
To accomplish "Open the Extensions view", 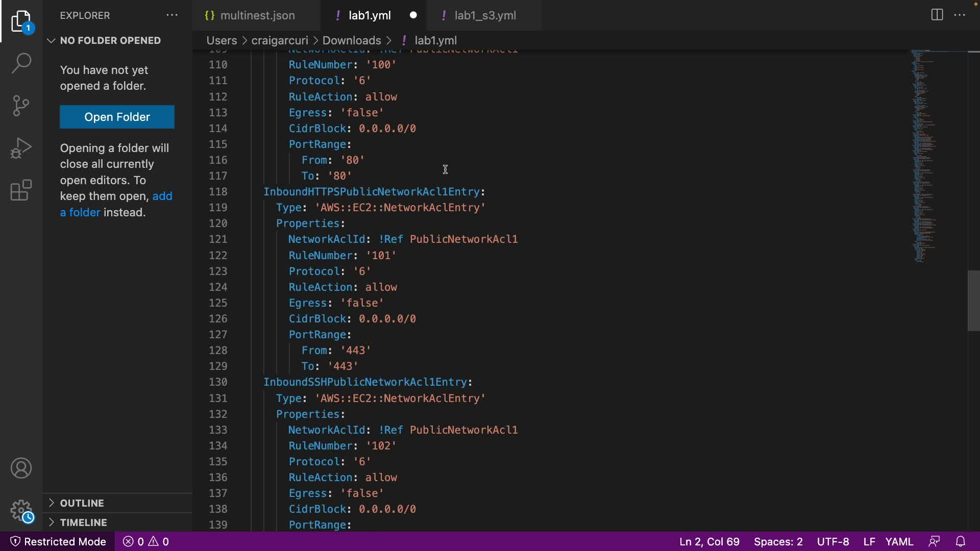I will click(x=21, y=190).
